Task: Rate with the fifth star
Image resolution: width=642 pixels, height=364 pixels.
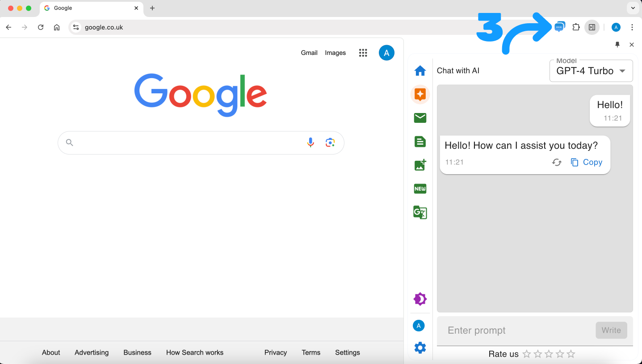Action: [571, 354]
